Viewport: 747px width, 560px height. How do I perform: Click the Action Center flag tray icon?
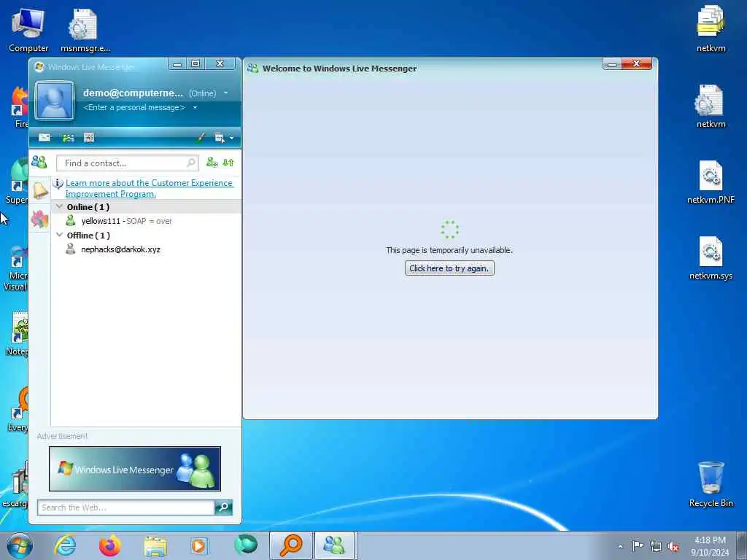pos(638,545)
